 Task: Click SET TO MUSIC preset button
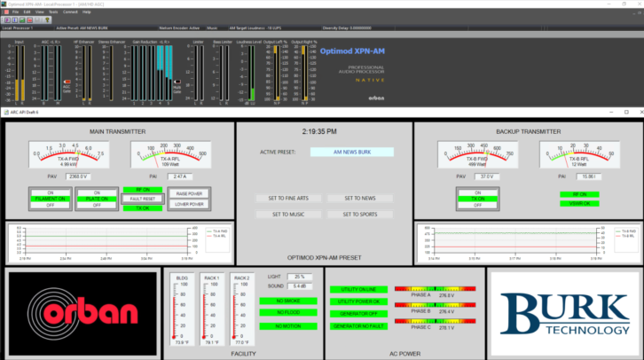pyautogui.click(x=288, y=215)
